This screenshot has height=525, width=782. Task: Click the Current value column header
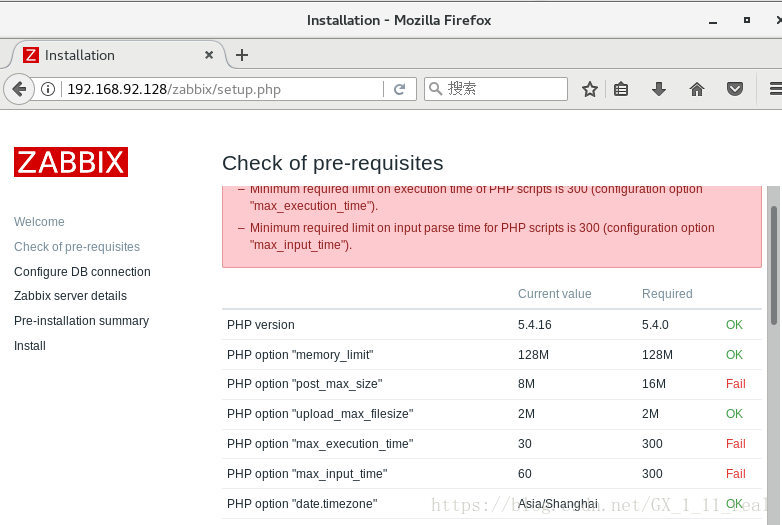[x=555, y=294]
